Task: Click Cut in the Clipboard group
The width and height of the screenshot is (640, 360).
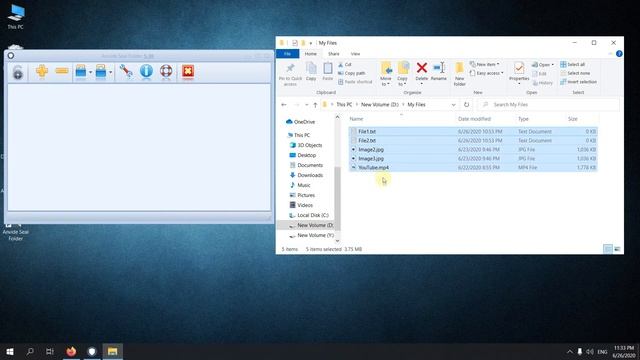Action: coord(345,64)
